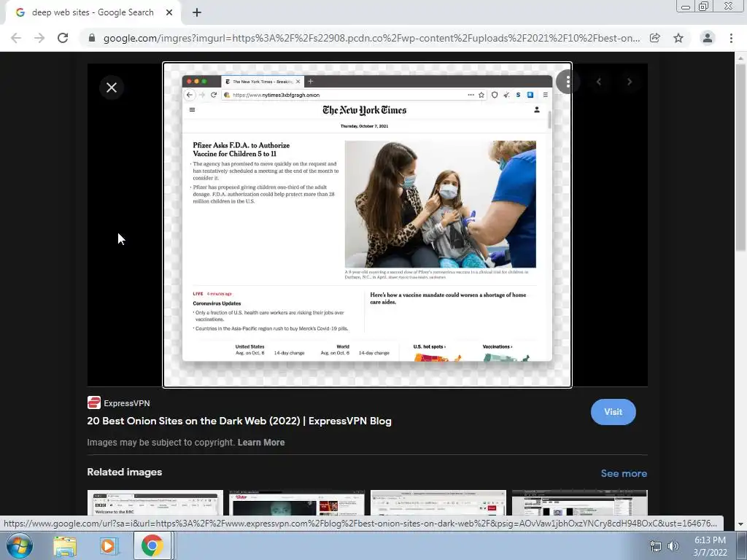Click 'See more' related images
The image size is (747, 560).
(624, 473)
